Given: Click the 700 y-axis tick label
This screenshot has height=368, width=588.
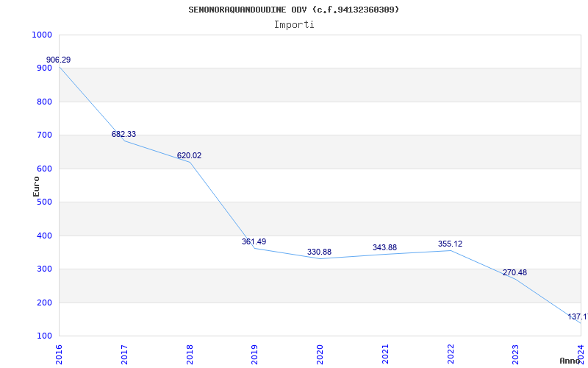Looking at the screenshot, I should pyautogui.click(x=44, y=135).
